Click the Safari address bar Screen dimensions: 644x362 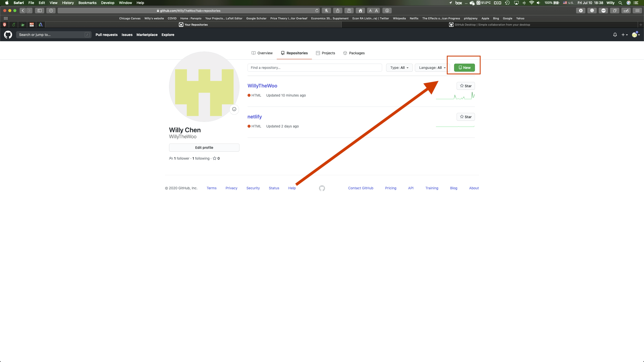point(189,11)
